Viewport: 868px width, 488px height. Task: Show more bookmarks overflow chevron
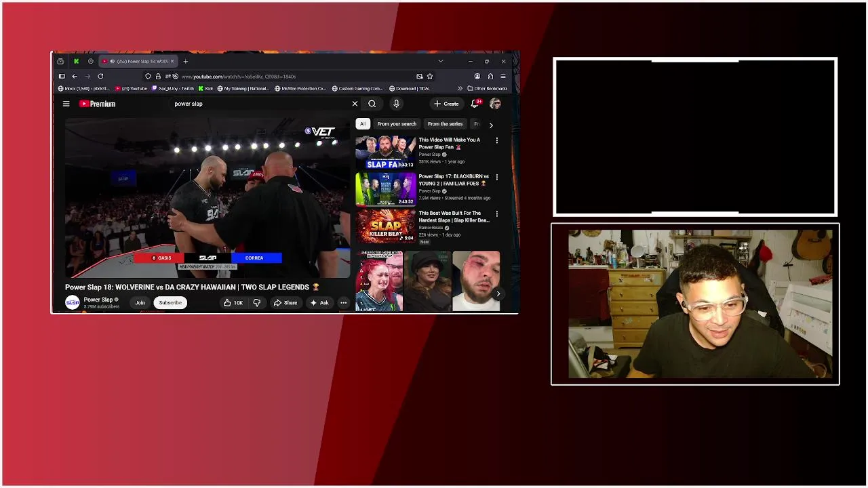pos(460,88)
